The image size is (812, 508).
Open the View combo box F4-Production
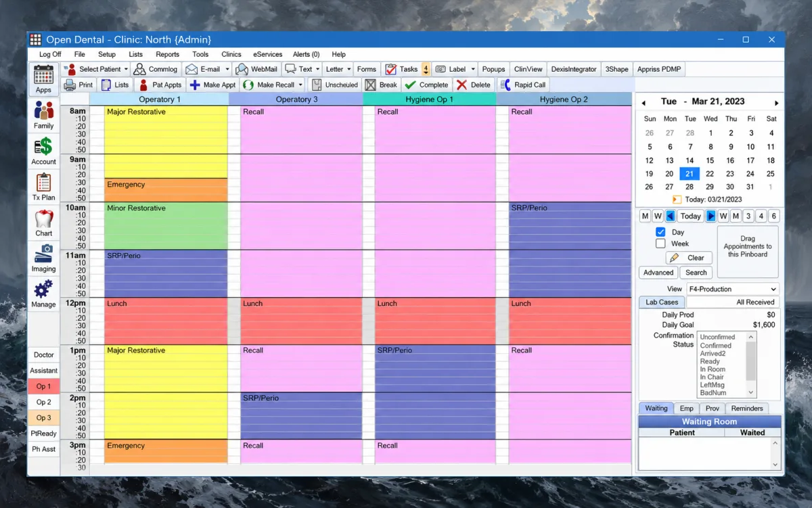733,289
